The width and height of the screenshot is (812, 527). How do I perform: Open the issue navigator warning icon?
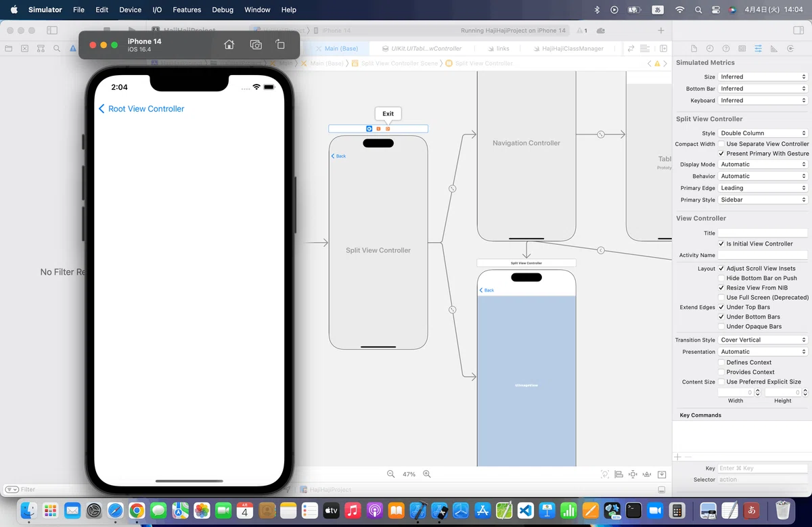click(x=73, y=49)
